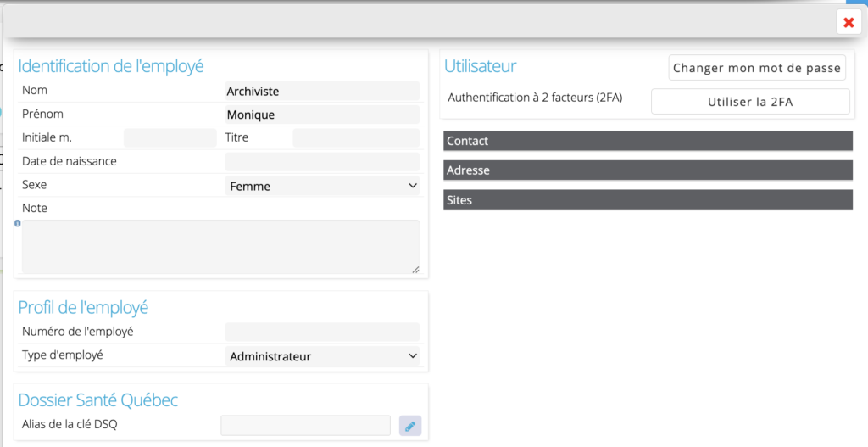Open the Type d'employé dropdown
The height and width of the screenshot is (447, 868).
(322, 356)
